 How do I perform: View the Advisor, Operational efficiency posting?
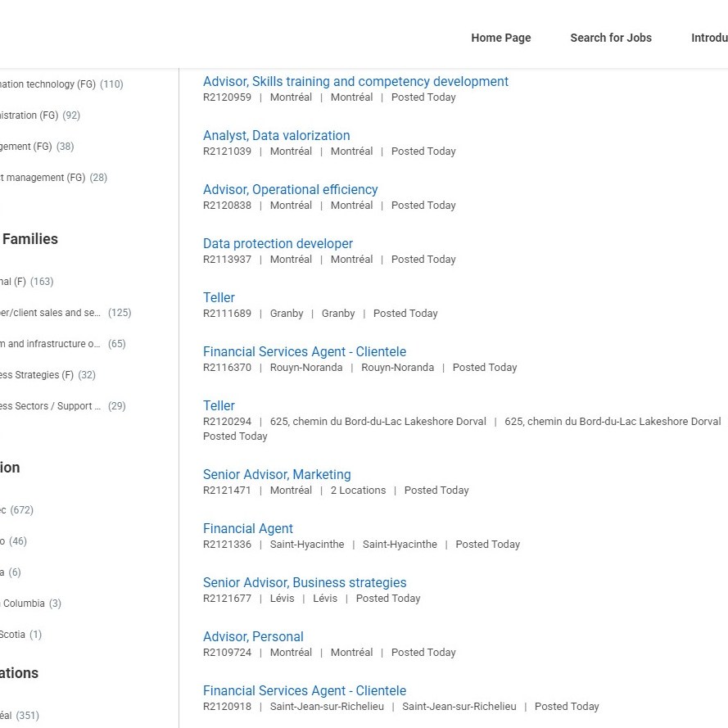pyautogui.click(x=290, y=190)
